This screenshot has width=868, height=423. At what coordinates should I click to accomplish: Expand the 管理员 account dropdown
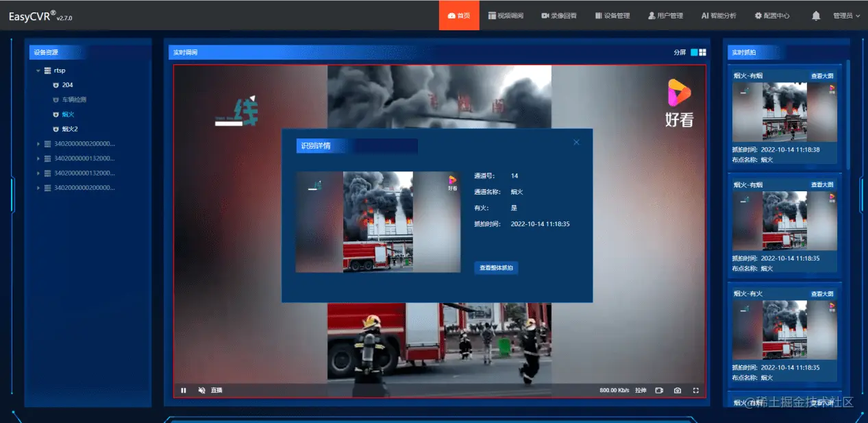(x=846, y=15)
